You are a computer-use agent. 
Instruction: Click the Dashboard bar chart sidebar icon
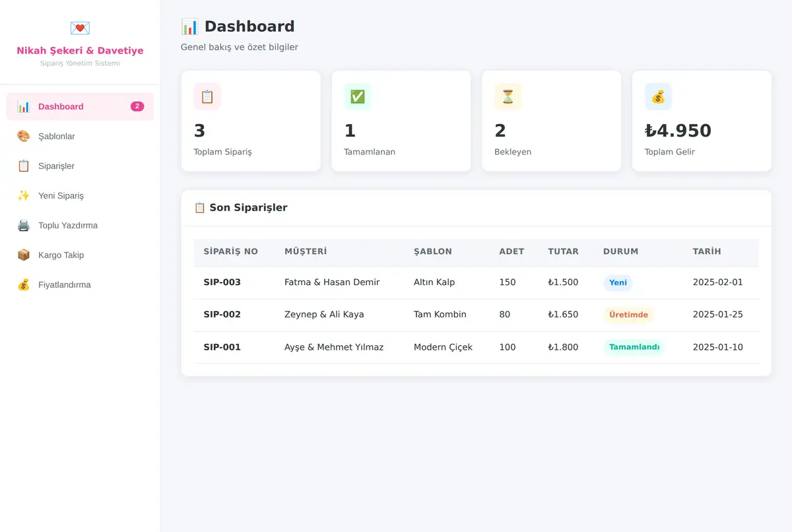pos(24,106)
